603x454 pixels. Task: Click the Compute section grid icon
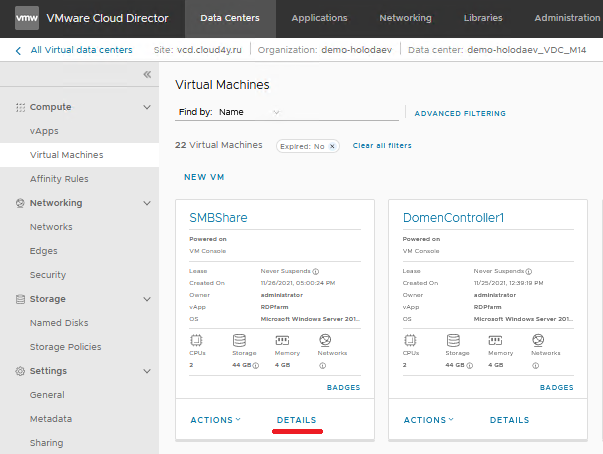point(20,107)
